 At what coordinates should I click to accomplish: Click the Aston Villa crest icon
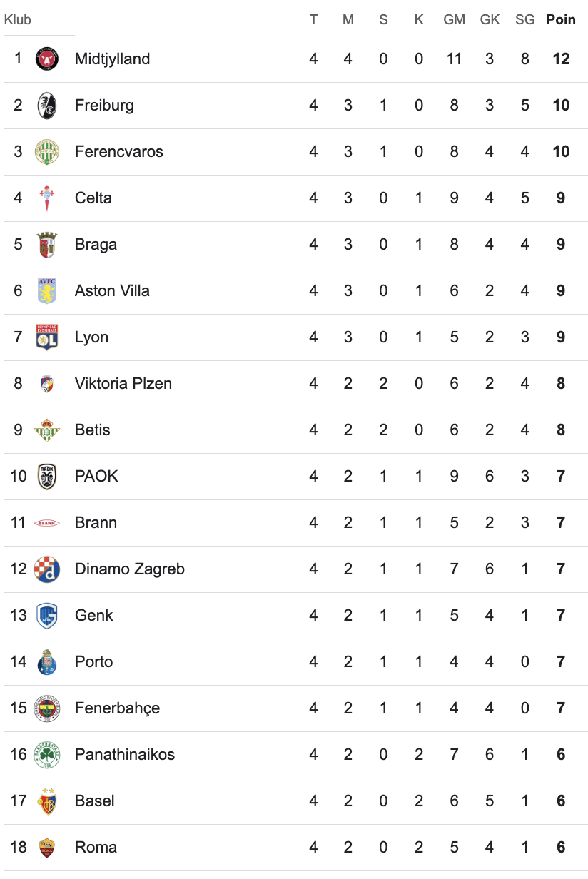point(47,290)
